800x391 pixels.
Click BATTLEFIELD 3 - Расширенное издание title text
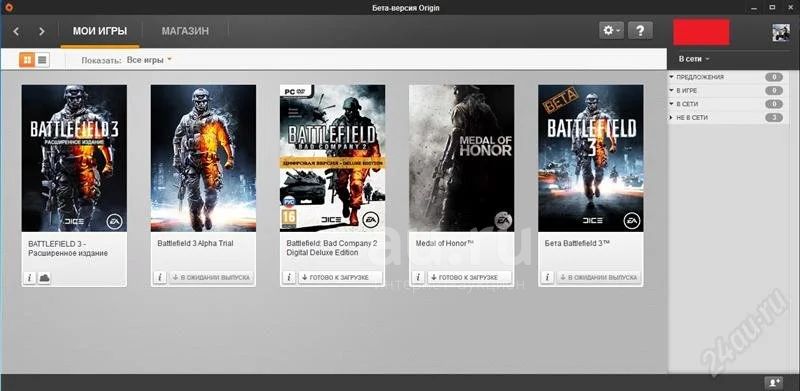point(68,248)
